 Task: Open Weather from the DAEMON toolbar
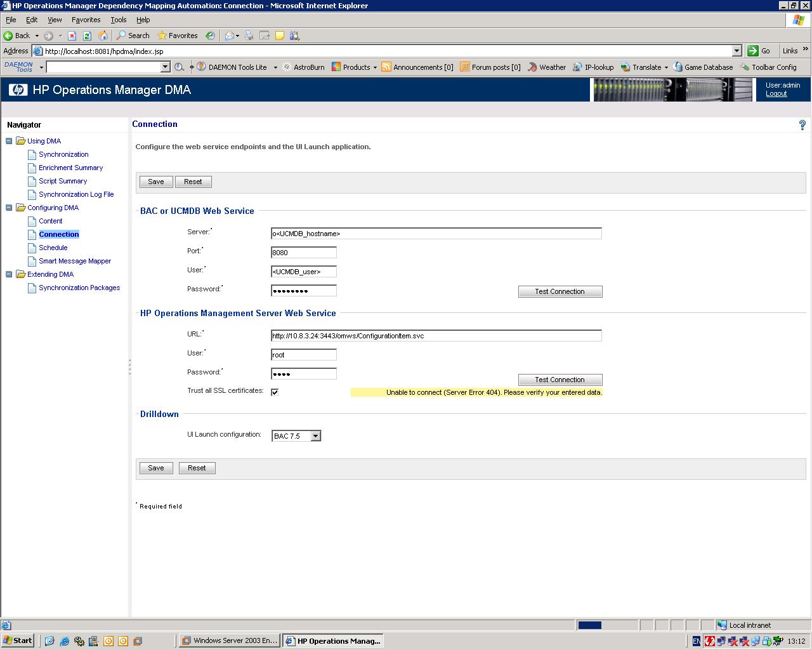point(546,67)
